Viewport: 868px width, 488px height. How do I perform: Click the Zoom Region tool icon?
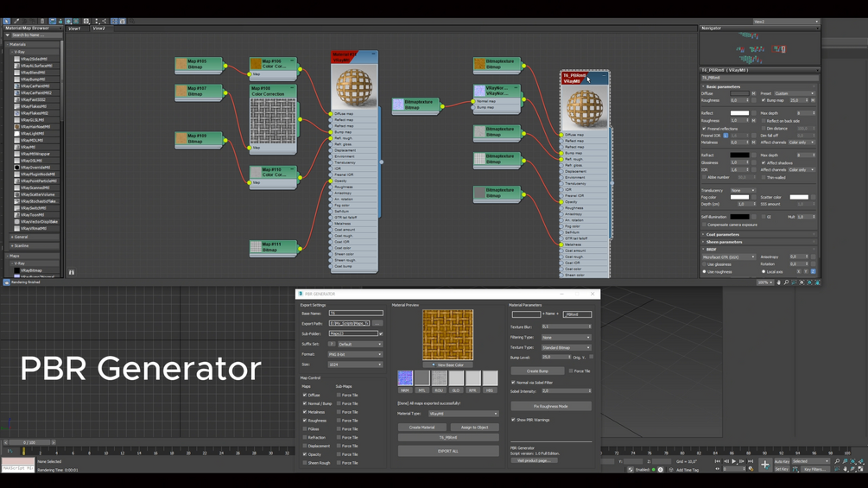(x=794, y=282)
